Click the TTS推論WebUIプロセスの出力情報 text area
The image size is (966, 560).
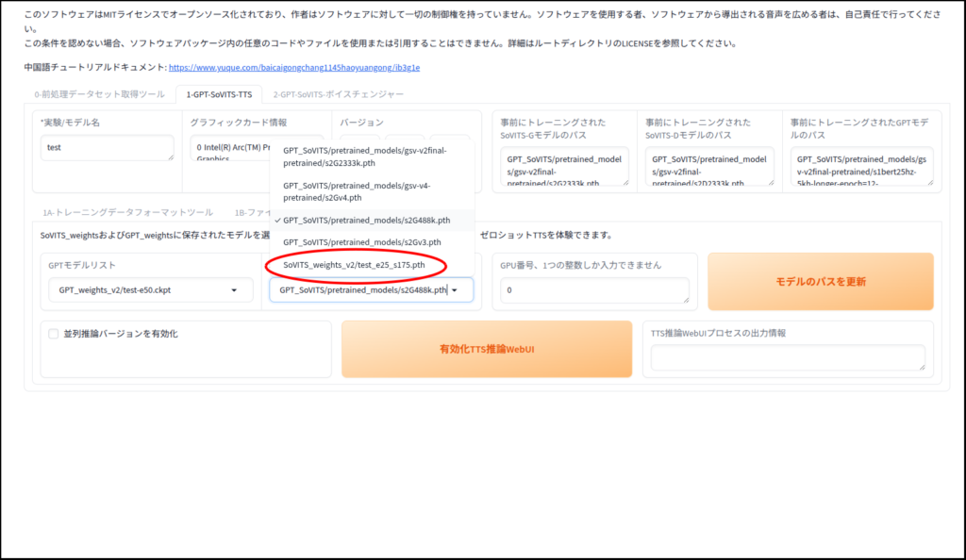coord(787,357)
